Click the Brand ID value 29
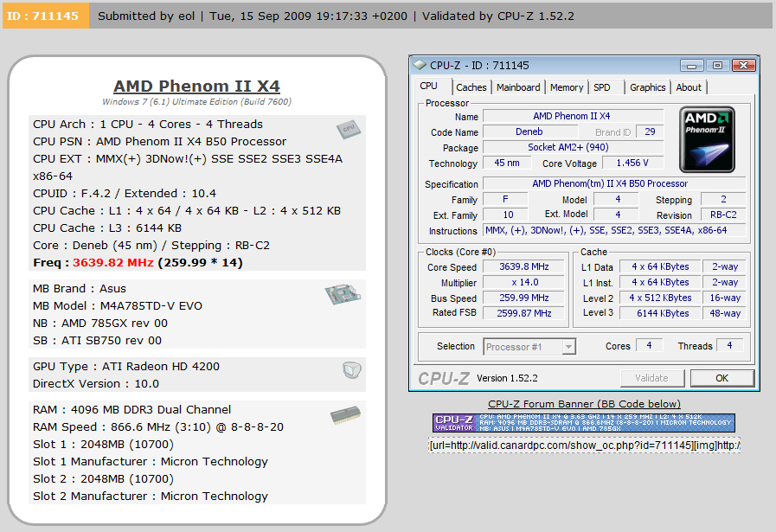 coord(650,131)
